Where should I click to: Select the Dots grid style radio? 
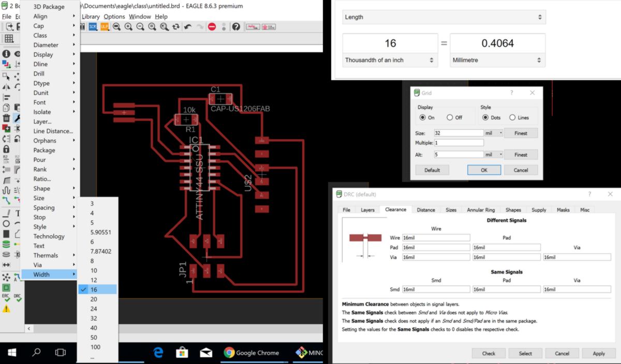click(x=485, y=118)
